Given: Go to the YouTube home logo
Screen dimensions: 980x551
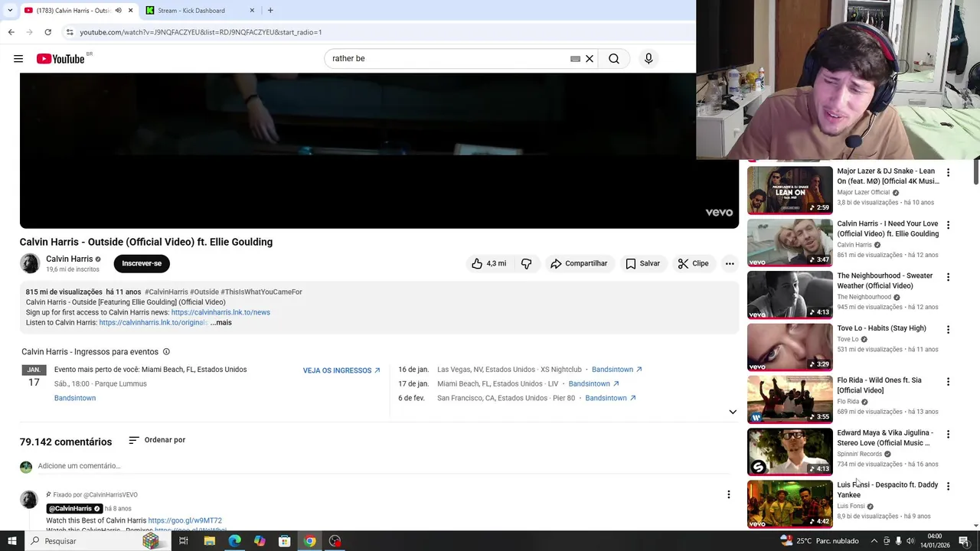Looking at the screenshot, I should 60,59.
